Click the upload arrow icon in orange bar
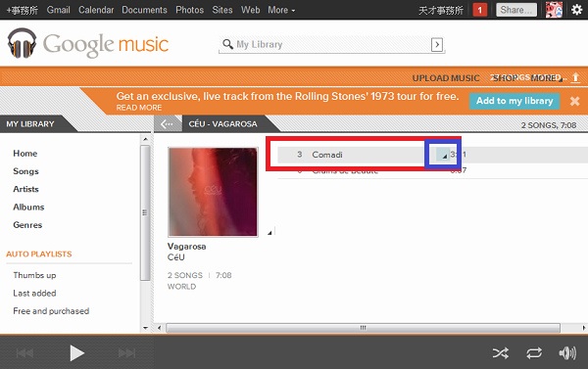The image size is (588, 369). coord(575,77)
